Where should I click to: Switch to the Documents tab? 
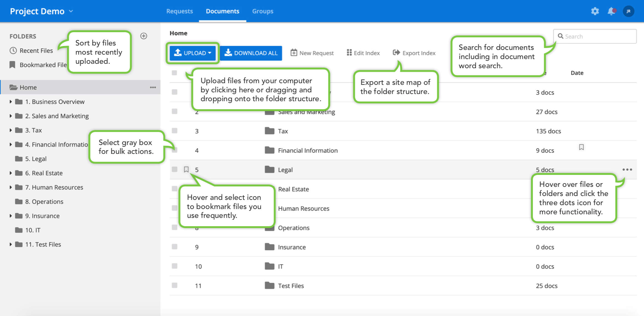point(222,11)
